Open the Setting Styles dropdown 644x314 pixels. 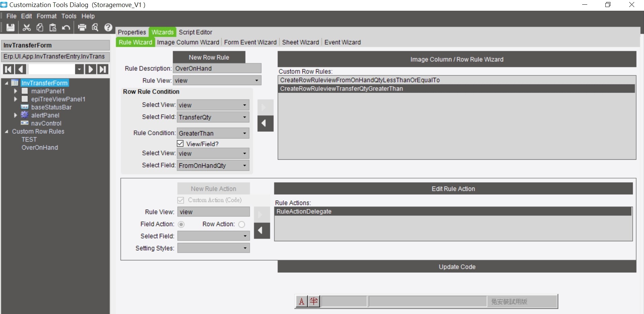(245, 248)
